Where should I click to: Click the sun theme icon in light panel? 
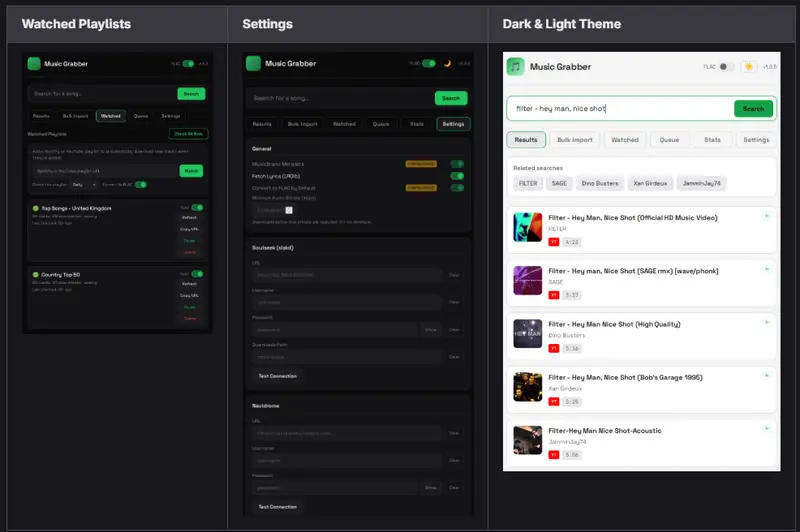(748, 67)
